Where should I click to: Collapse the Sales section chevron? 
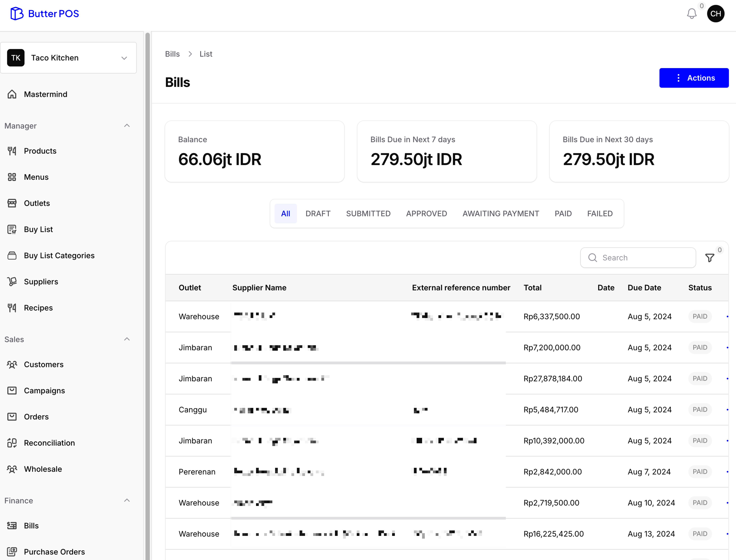(x=127, y=339)
